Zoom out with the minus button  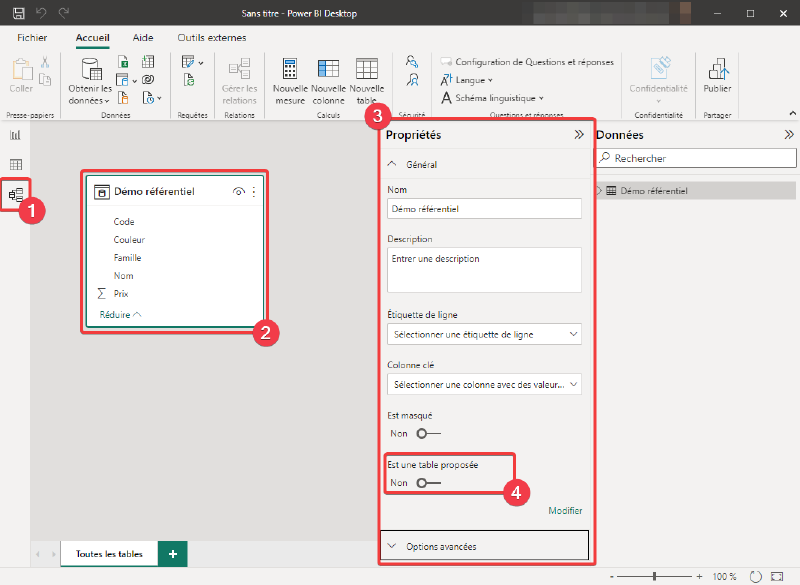[x=612, y=576]
